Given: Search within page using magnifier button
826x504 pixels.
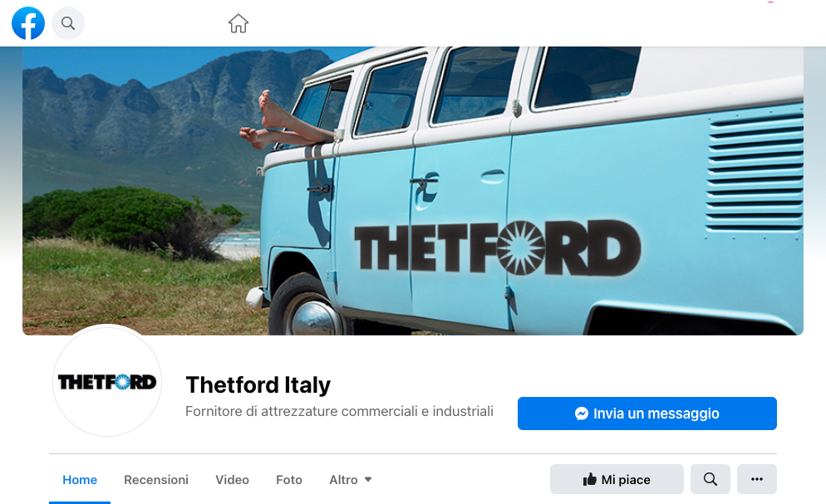Looking at the screenshot, I should (x=710, y=479).
